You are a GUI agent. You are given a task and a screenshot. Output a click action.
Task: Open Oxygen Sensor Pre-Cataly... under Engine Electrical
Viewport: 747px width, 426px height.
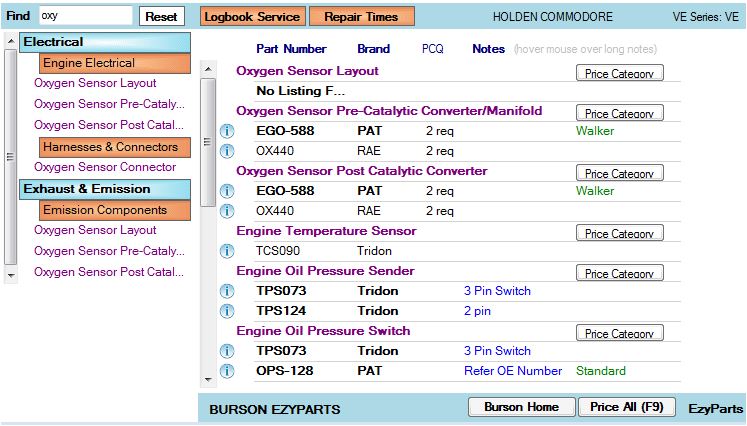click(x=109, y=104)
